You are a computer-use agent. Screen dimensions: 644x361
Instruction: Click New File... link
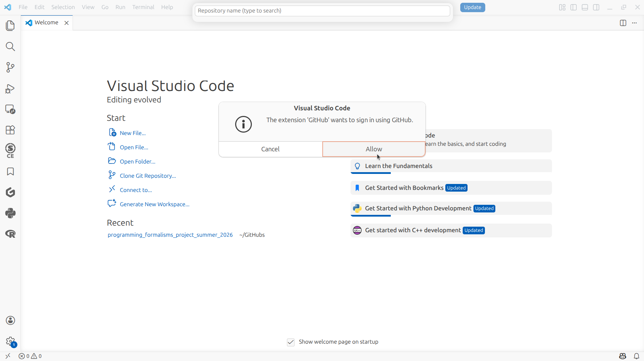(x=133, y=133)
